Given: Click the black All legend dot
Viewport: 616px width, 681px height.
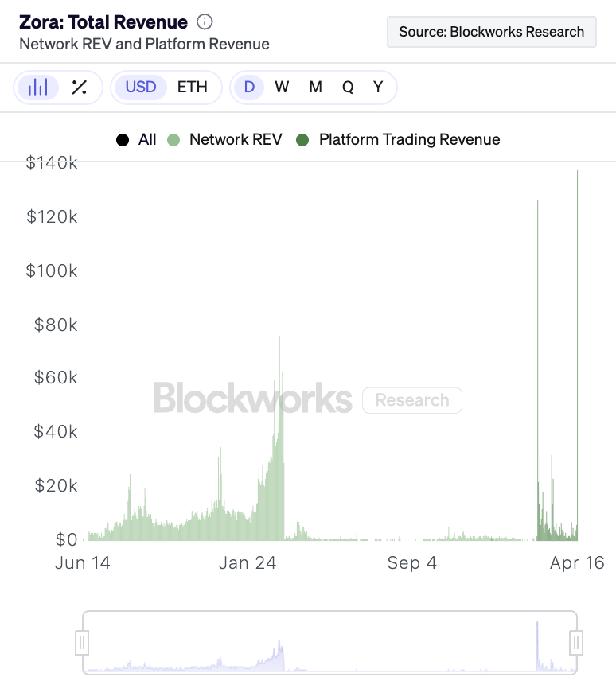Looking at the screenshot, I should point(123,140).
